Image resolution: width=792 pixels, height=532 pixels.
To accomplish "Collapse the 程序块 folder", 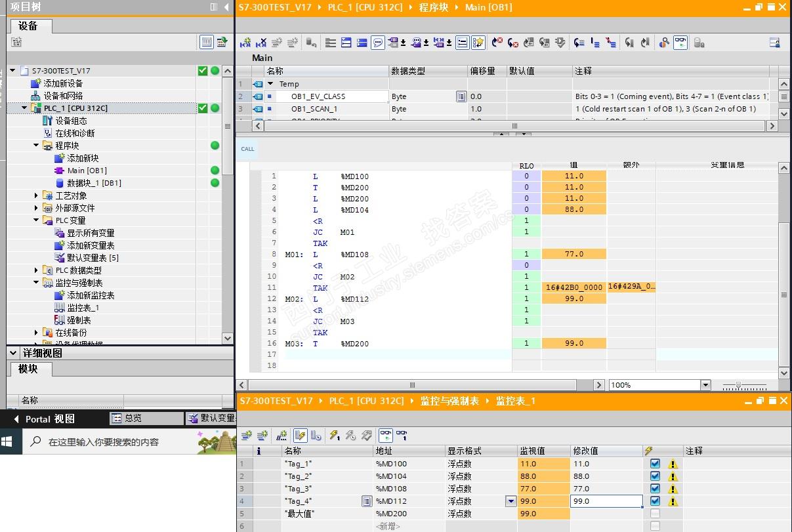I will (37, 146).
